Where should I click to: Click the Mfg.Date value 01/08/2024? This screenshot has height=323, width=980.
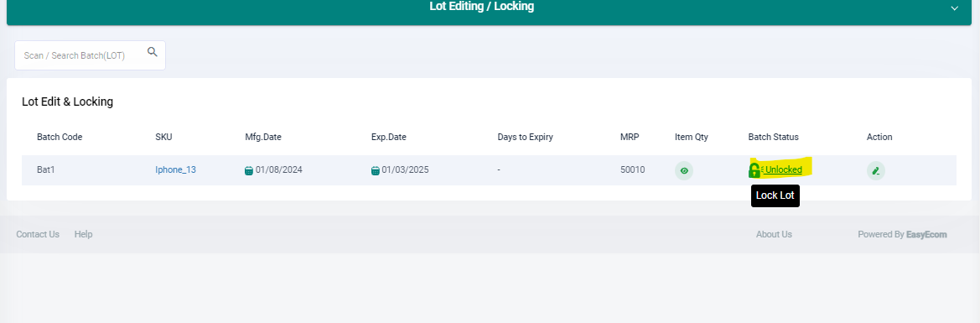pyautogui.click(x=279, y=169)
